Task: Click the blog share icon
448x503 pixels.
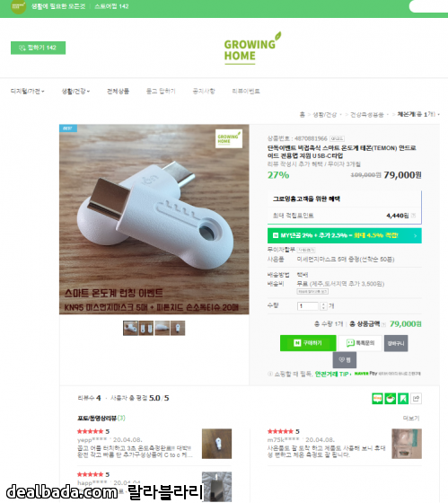Action: 377,399
